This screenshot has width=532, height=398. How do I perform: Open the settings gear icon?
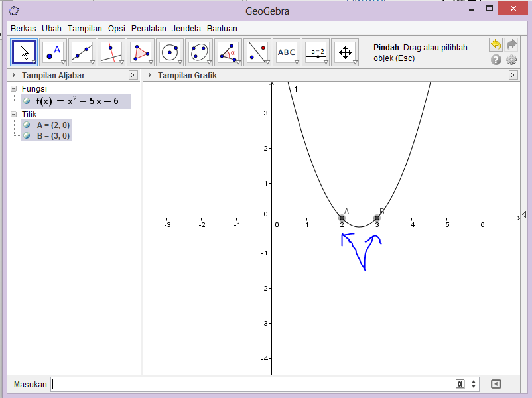[x=511, y=60]
